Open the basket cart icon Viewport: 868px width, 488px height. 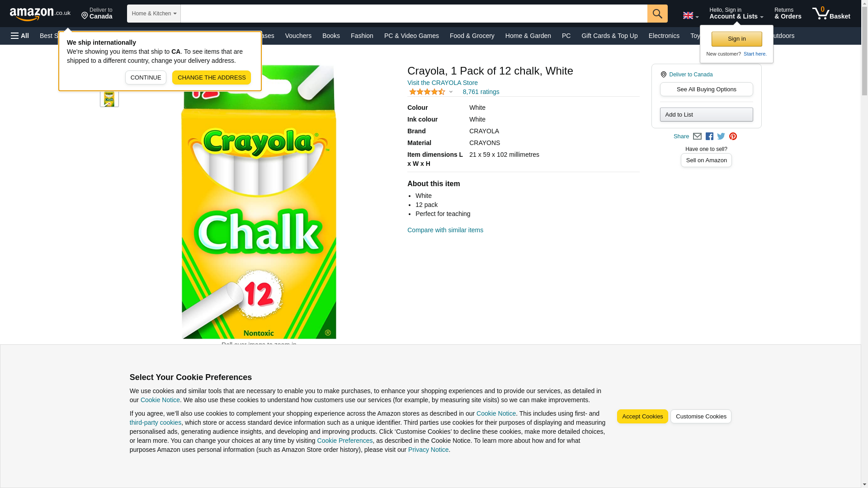831,14
